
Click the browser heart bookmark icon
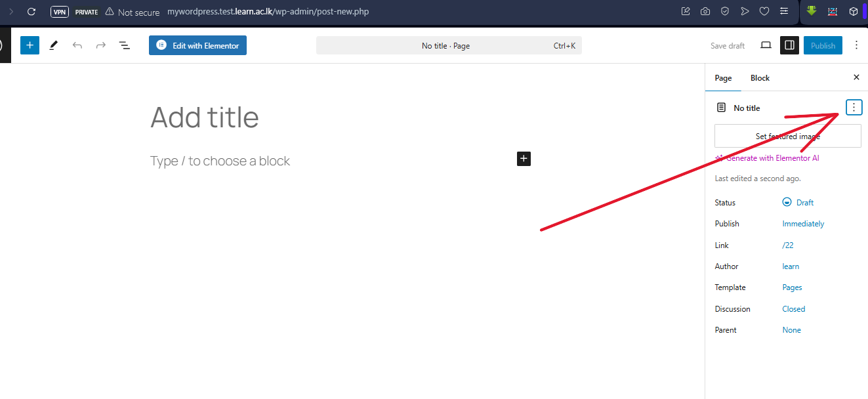tap(764, 11)
